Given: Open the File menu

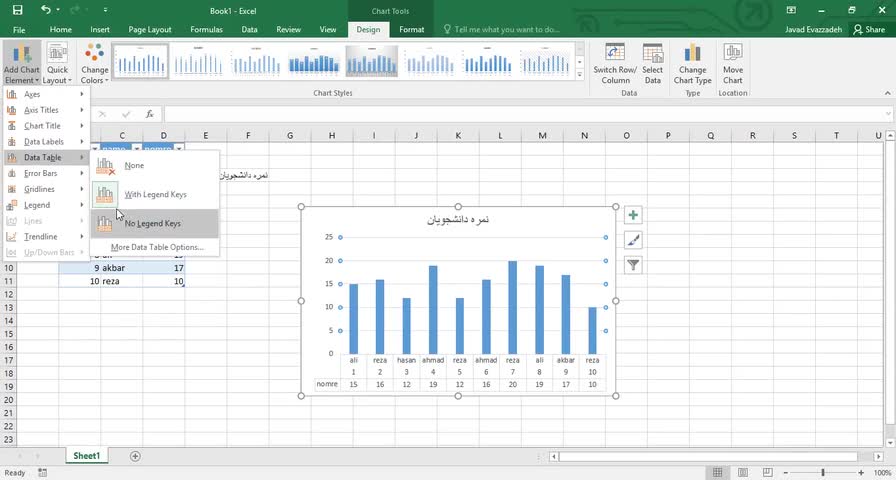Looking at the screenshot, I should pos(19,30).
